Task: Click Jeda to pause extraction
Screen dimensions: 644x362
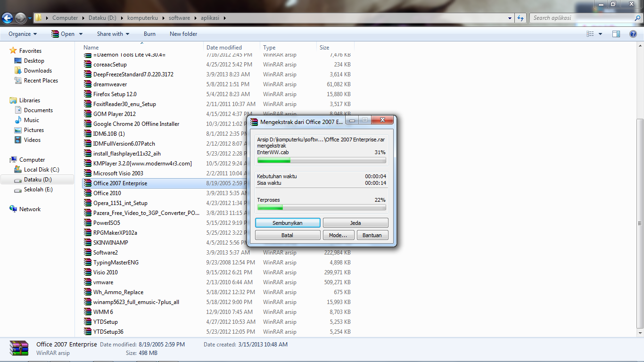Action: pos(355,222)
